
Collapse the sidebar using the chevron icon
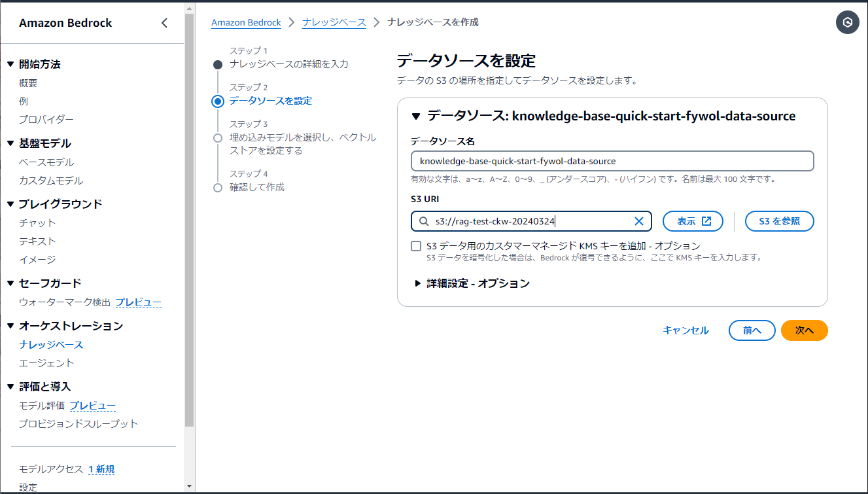click(164, 22)
